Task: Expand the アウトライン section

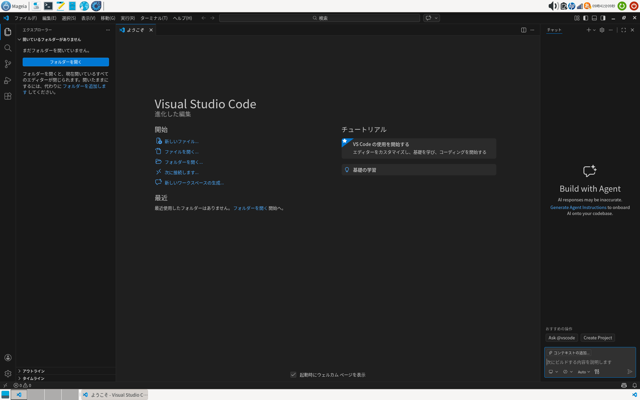Action: 33,371
